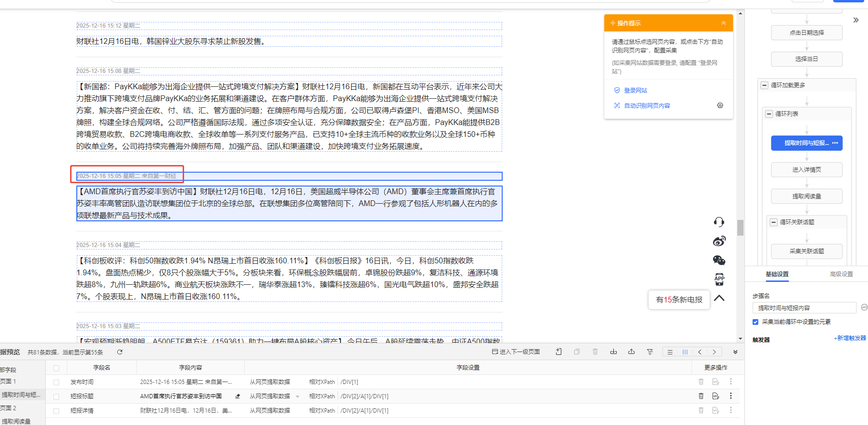Select the 采集关联话题 workflow step
868x425 pixels.
[x=806, y=251]
